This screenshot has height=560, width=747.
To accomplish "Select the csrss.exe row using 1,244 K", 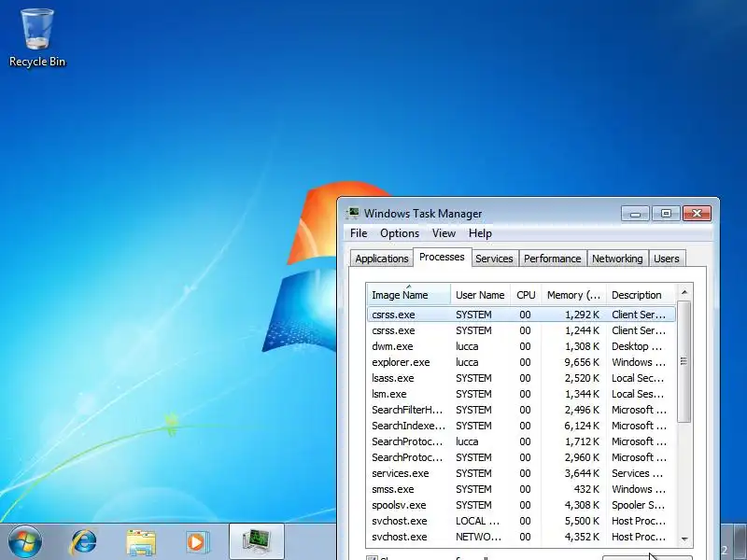I will click(522, 330).
